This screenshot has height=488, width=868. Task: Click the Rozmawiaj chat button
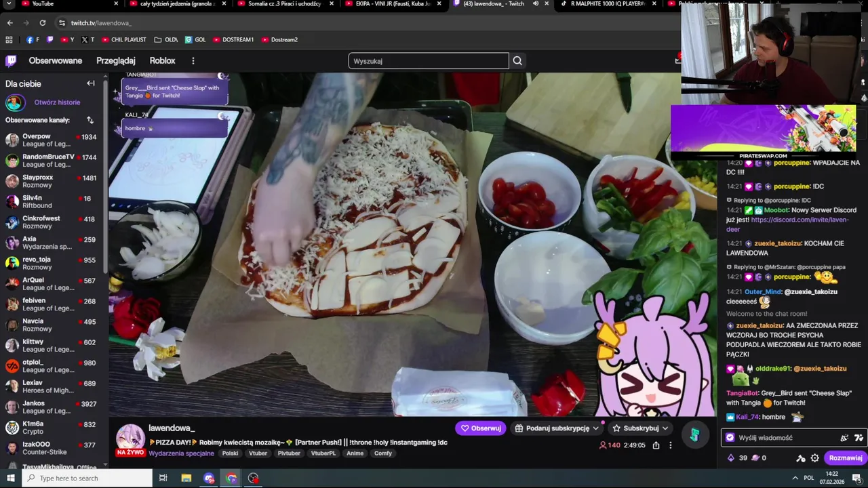click(x=845, y=458)
